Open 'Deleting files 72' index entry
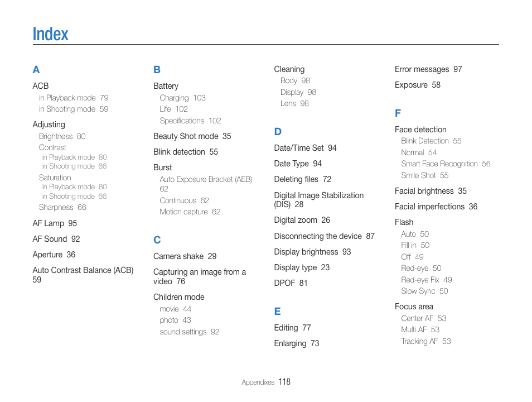532x402 pixels. click(x=303, y=179)
